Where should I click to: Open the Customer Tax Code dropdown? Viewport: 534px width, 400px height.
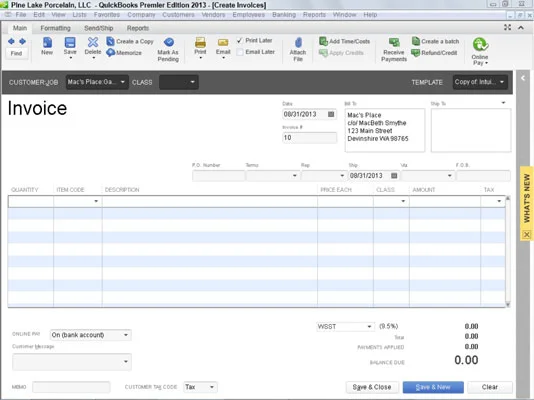(212, 387)
